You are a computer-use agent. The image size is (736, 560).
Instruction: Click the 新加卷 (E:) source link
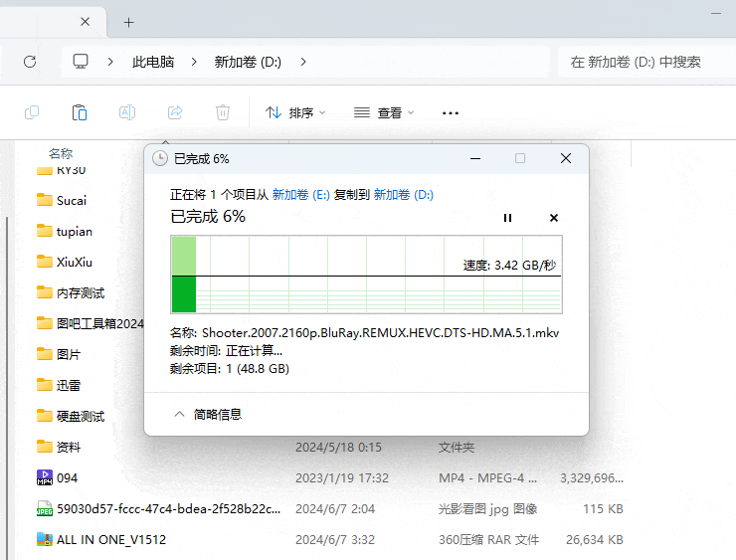click(x=301, y=194)
